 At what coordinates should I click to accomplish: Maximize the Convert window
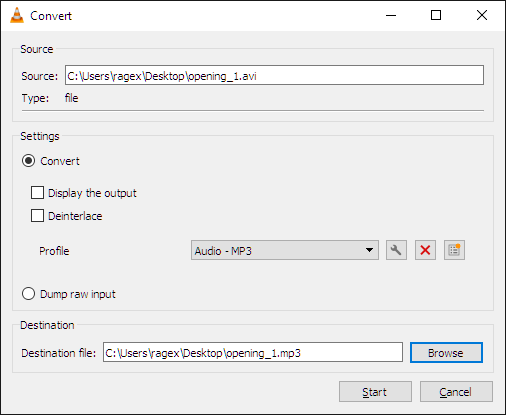[436, 15]
